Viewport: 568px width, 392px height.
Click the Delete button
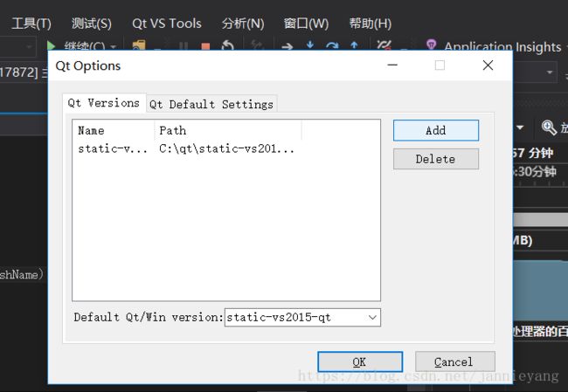pos(436,159)
